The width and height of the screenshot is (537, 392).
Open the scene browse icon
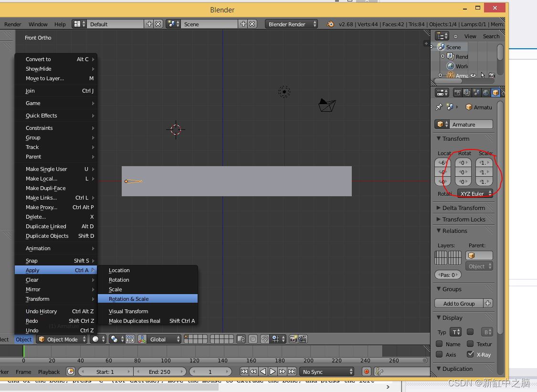(173, 24)
